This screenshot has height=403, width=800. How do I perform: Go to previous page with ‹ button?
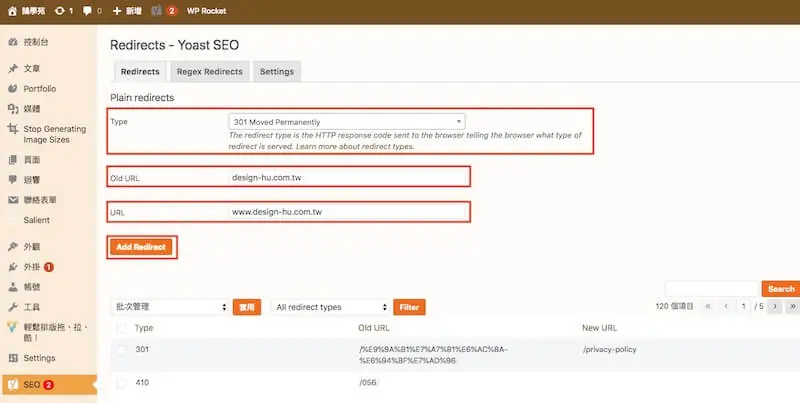point(726,307)
